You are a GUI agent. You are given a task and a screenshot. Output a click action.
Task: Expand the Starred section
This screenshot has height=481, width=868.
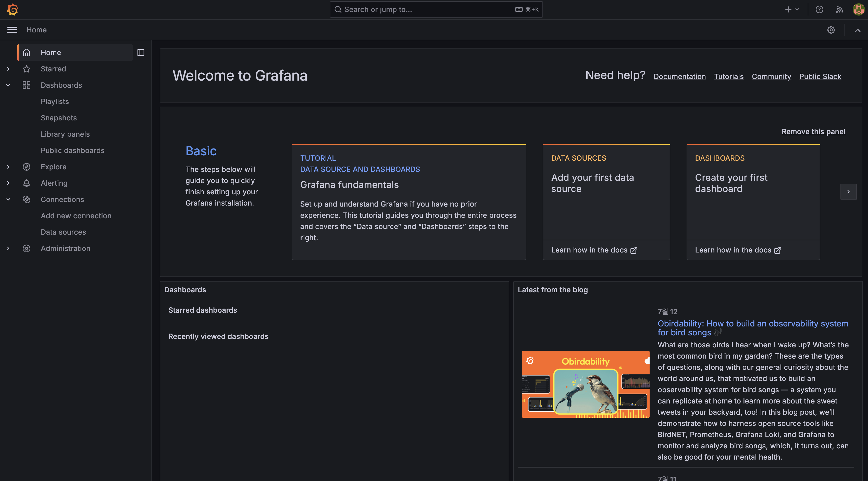pyautogui.click(x=8, y=69)
